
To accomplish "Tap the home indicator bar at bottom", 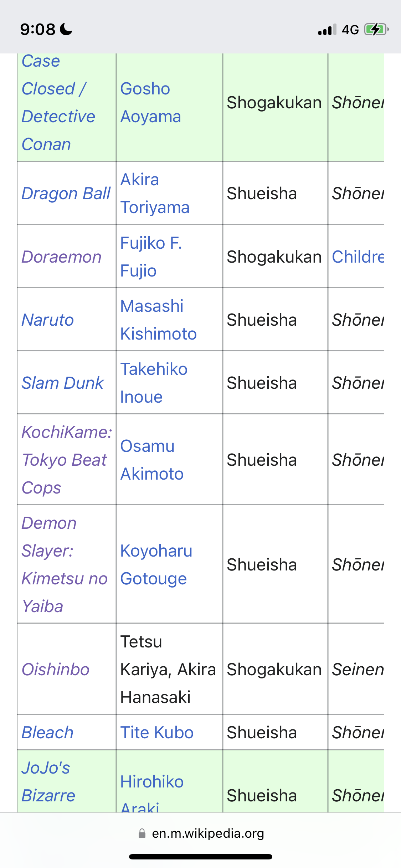I will (201, 857).
